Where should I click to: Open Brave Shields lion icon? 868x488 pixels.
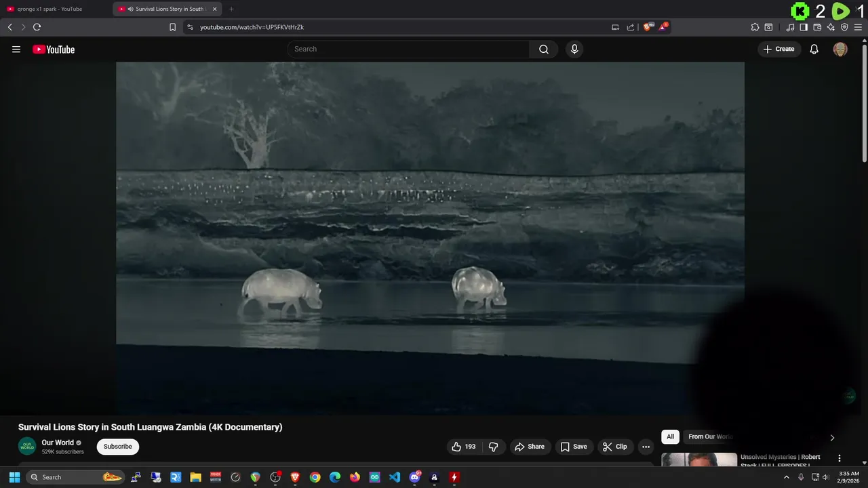648,27
